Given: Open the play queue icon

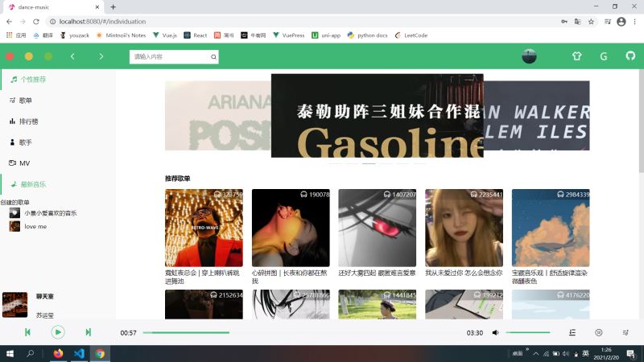Looking at the screenshot, I should [x=625, y=332].
